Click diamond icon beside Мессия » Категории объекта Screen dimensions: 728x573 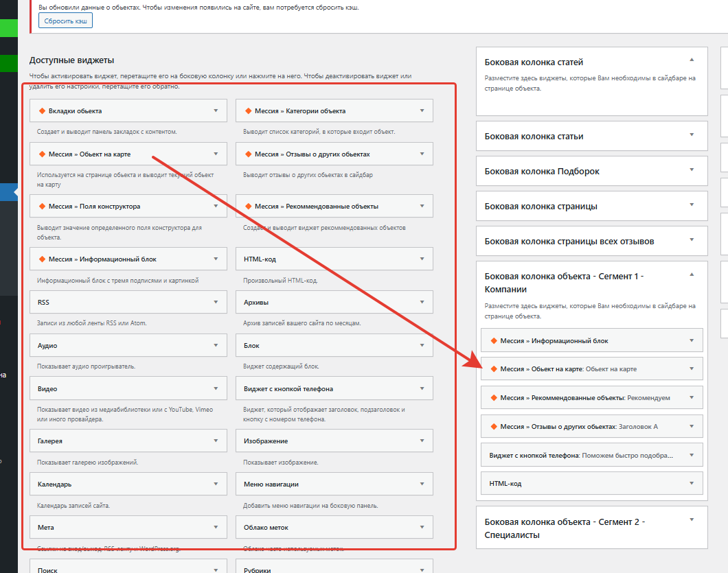tap(248, 110)
